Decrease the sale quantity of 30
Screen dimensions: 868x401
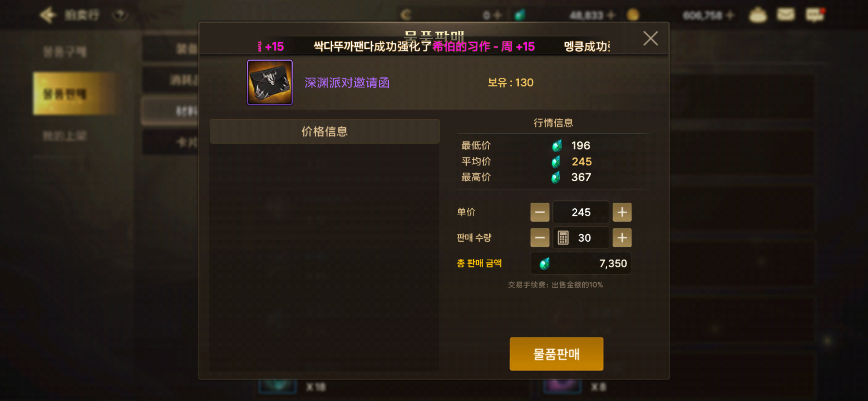coord(540,238)
